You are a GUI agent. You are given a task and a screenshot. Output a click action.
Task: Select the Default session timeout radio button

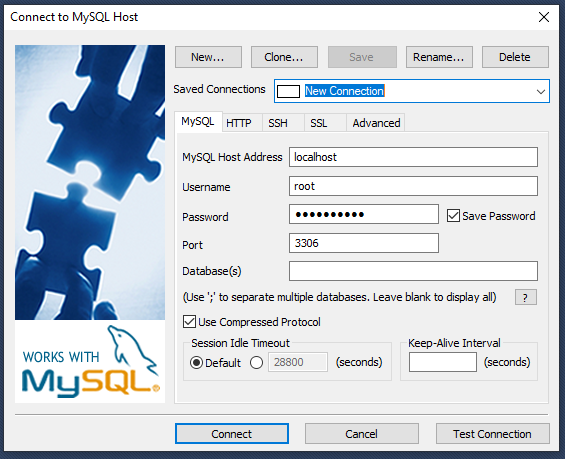196,362
